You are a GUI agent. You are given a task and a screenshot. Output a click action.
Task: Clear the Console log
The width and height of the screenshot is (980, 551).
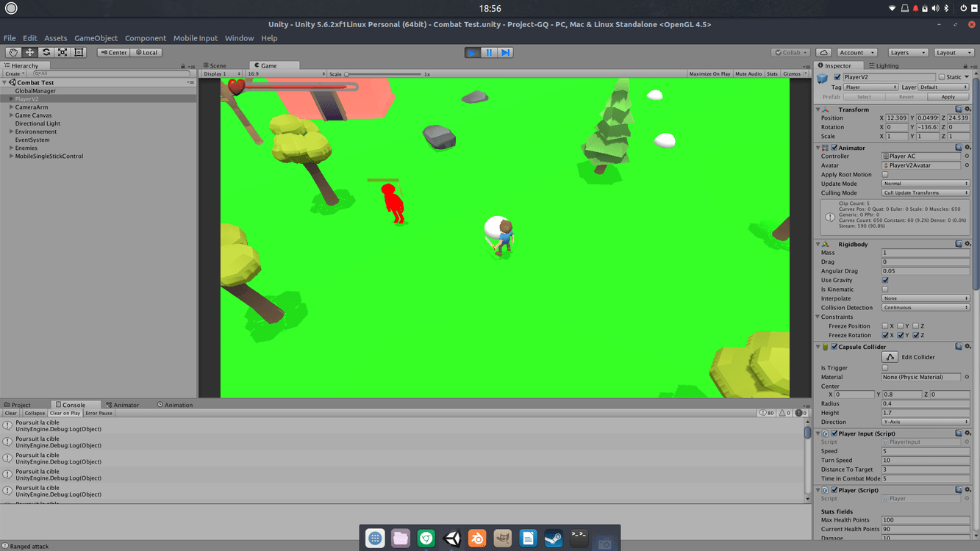click(11, 413)
